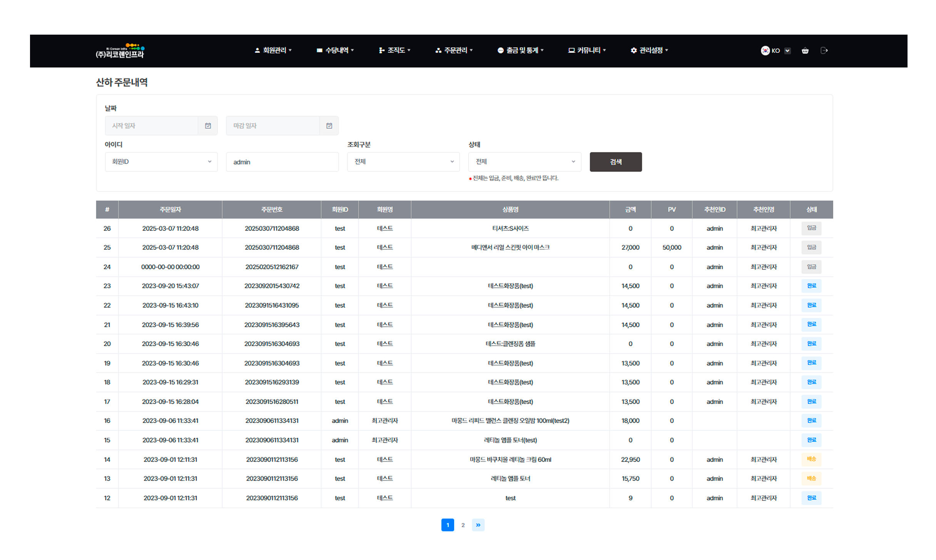This screenshot has height=560, width=936.
Task: Click the 상품명 column header
Action: pyautogui.click(x=510, y=209)
